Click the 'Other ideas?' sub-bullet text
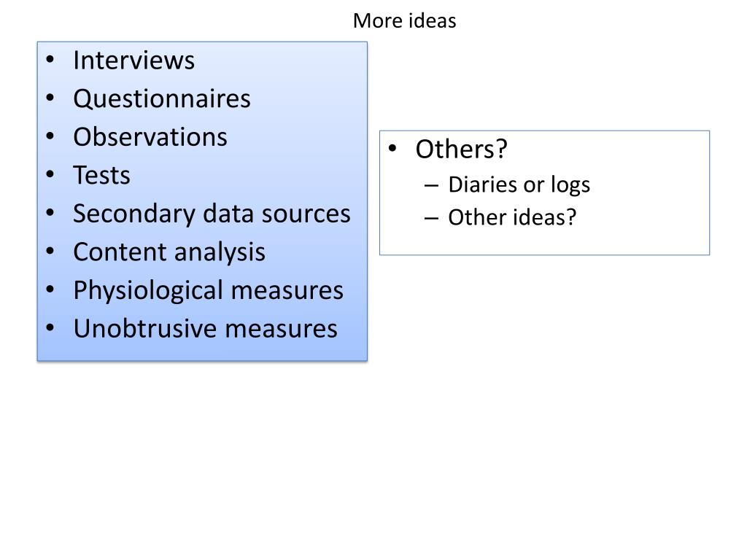747x560 pixels. (x=512, y=217)
